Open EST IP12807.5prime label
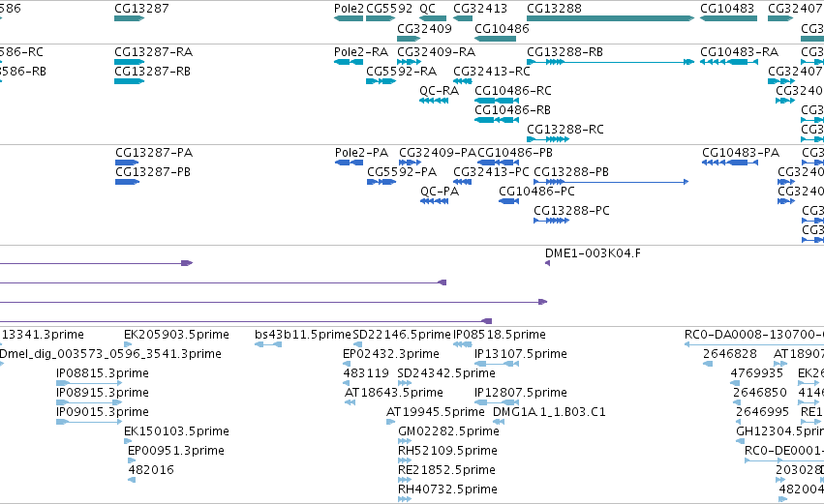The height and width of the screenshot is (504, 824). [x=521, y=393]
